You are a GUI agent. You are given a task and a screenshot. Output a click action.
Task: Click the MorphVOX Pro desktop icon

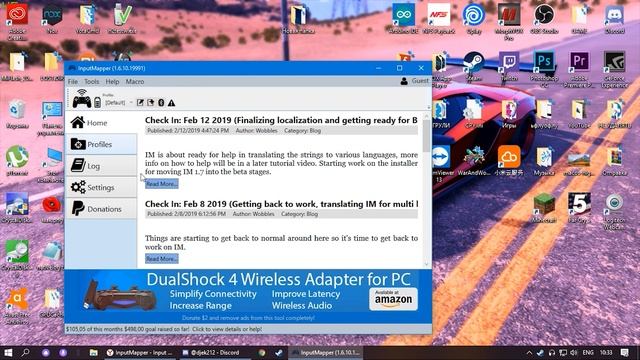[509, 21]
